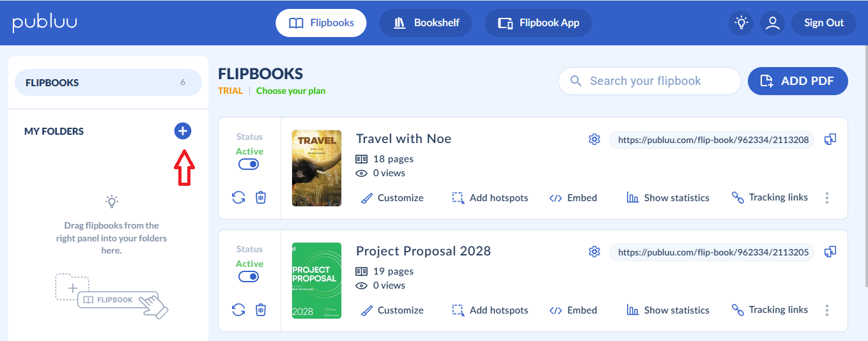
Task: Click the Travel with Noe flipbook URL field
Action: pyautogui.click(x=712, y=140)
